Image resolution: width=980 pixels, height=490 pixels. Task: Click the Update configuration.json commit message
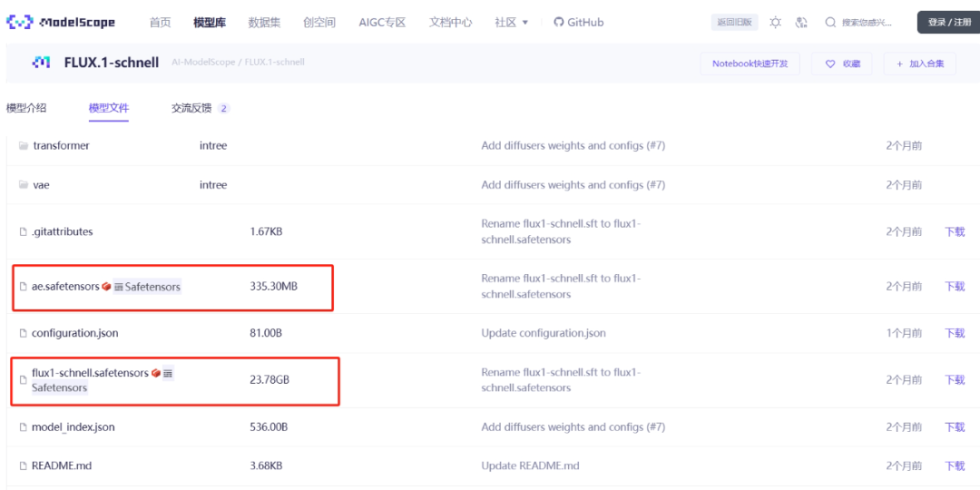(544, 334)
